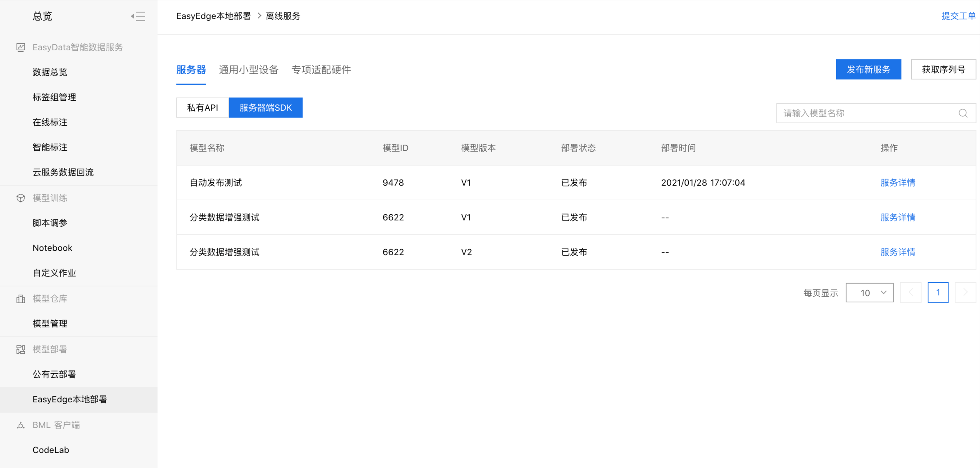The height and width of the screenshot is (468, 980).
Task: Click the 提交工单 link
Action: tap(959, 16)
